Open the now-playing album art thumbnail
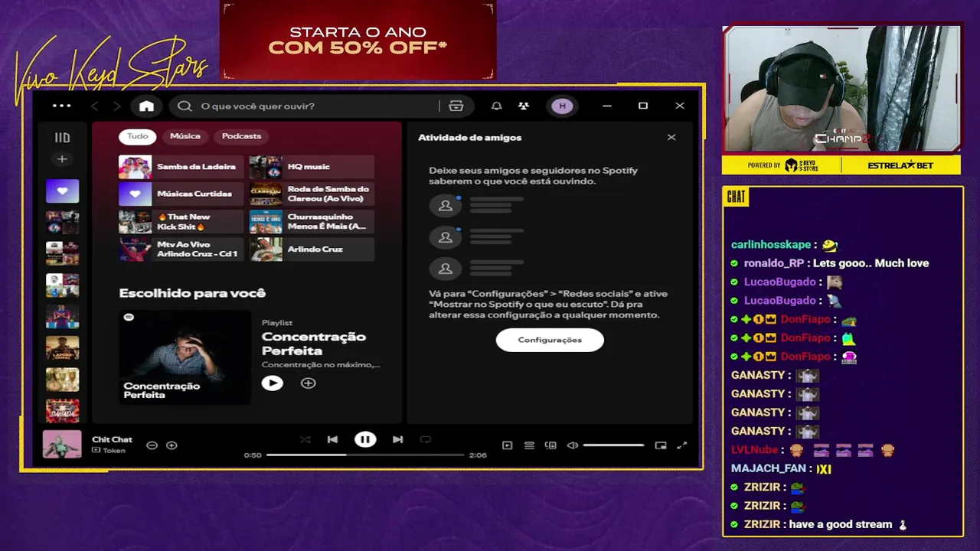The image size is (980, 551). [x=62, y=445]
